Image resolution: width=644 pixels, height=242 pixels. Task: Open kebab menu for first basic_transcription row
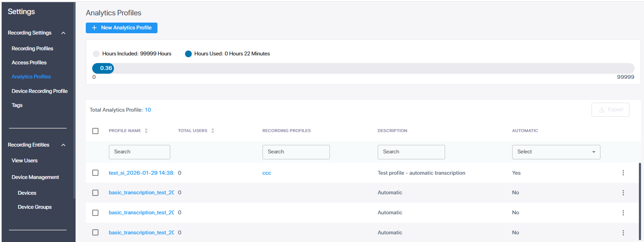click(x=623, y=193)
